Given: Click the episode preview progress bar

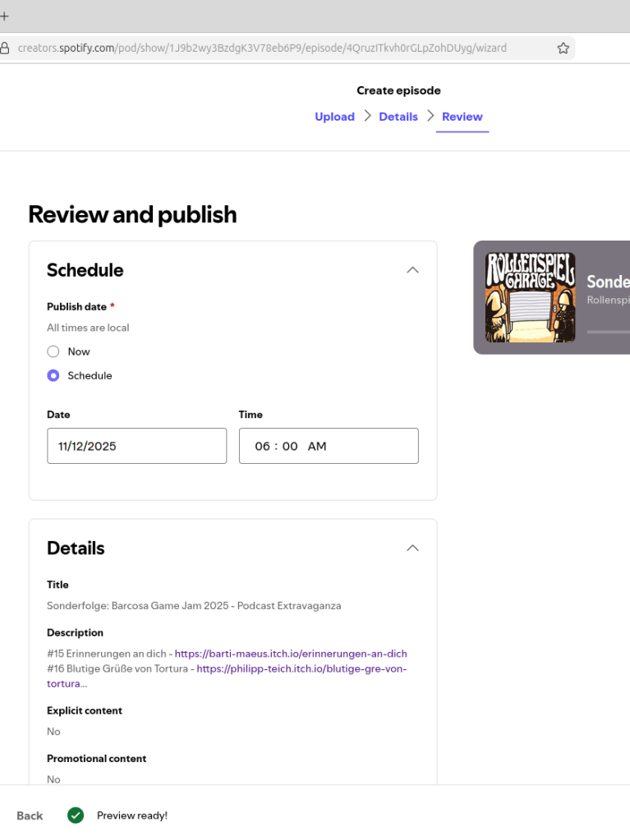Looking at the screenshot, I should coord(608,332).
